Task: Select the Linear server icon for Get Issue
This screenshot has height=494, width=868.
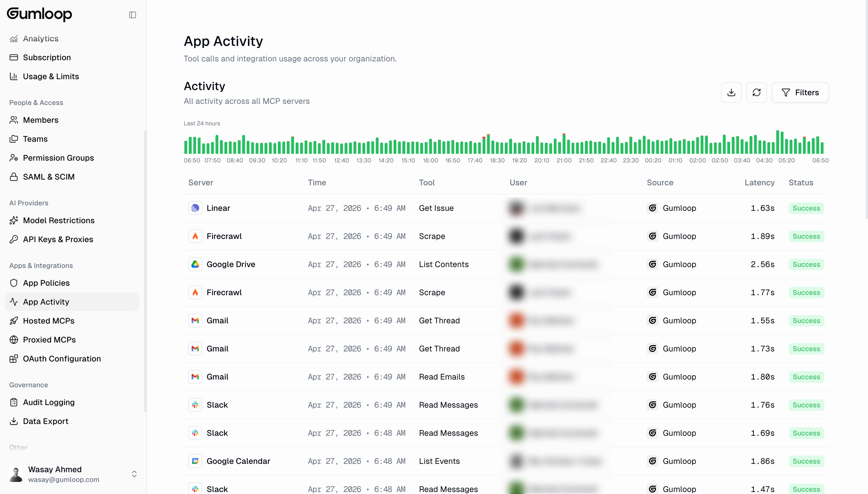Action: [x=195, y=208]
